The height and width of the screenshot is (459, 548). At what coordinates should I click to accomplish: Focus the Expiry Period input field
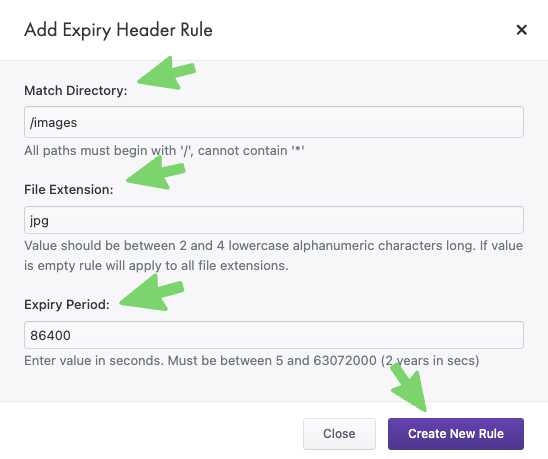tap(274, 335)
